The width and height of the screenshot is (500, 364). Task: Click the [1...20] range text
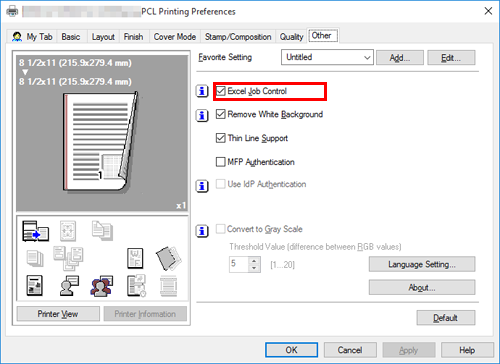[x=283, y=265]
